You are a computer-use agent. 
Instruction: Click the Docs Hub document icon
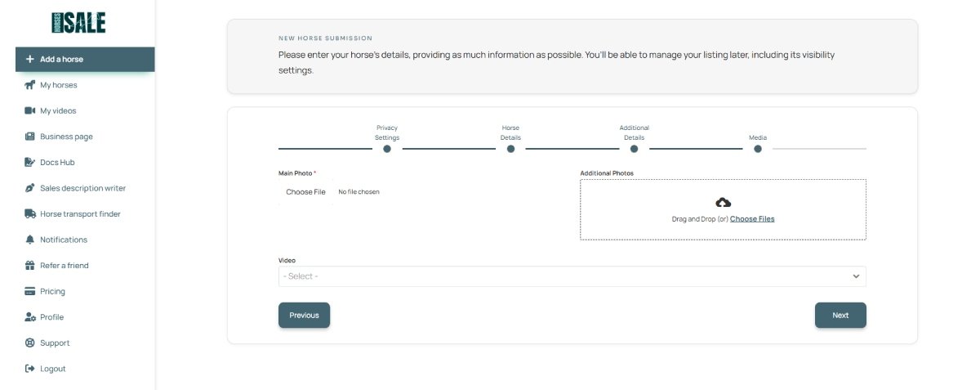point(30,163)
